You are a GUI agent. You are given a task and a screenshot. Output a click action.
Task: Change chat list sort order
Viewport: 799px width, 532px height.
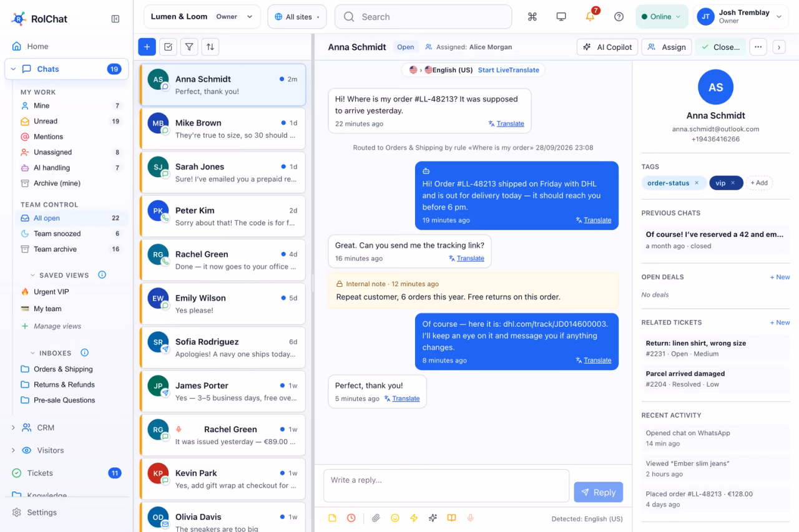coord(210,47)
